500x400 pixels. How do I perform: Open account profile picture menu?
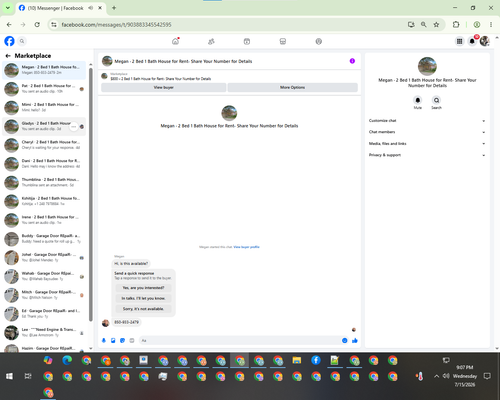click(485, 41)
